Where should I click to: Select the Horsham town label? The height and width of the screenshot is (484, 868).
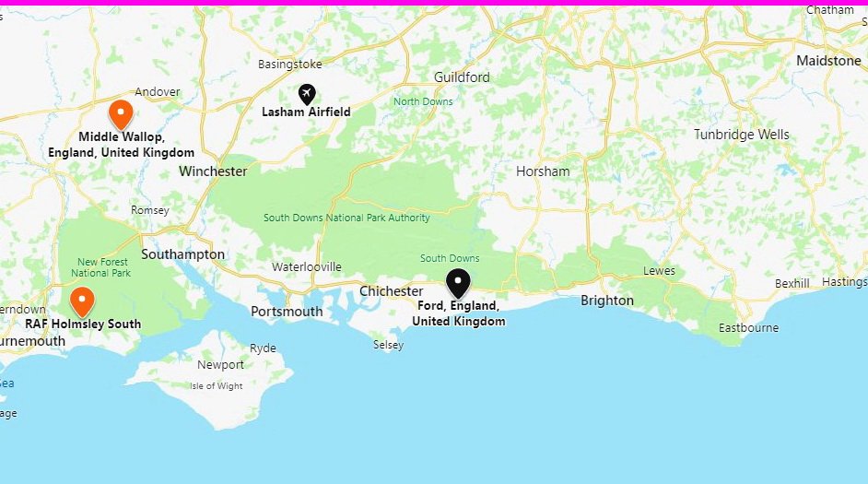point(543,171)
